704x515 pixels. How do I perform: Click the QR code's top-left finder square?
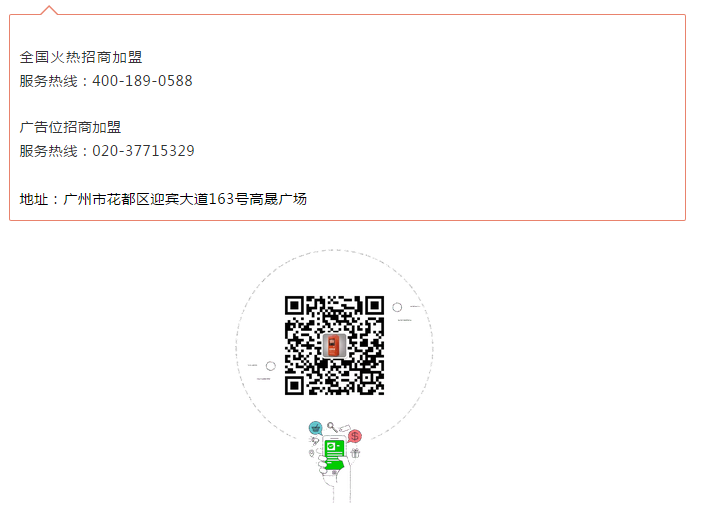click(295, 306)
